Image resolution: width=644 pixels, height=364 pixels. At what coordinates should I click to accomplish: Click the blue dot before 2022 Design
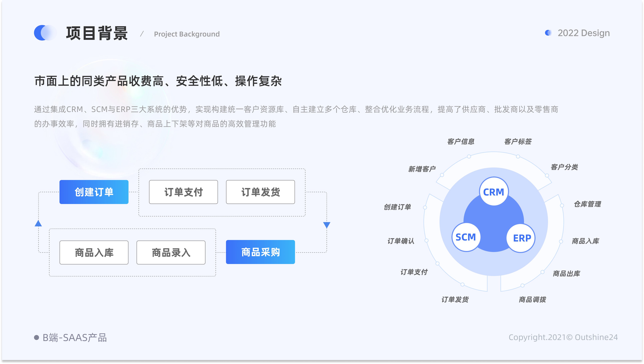[x=548, y=33]
